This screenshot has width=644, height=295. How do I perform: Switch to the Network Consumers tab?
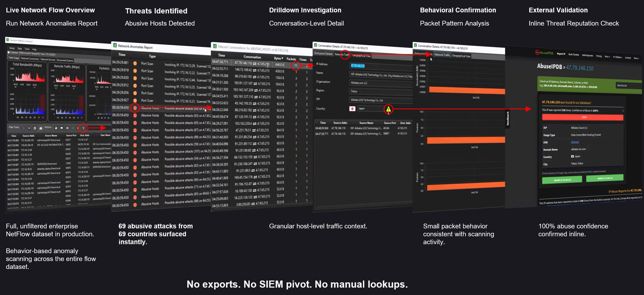(x=30, y=58)
